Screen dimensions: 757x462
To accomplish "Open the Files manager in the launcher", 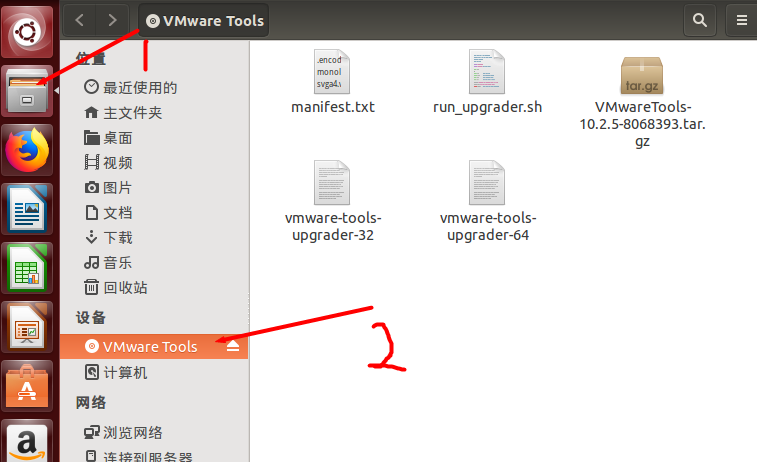I will coord(27,91).
